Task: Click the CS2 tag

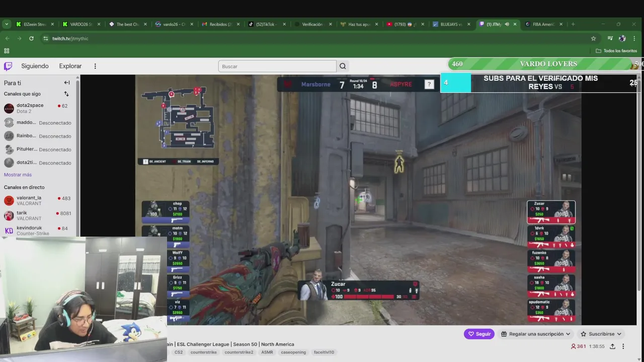Action: coord(179,352)
